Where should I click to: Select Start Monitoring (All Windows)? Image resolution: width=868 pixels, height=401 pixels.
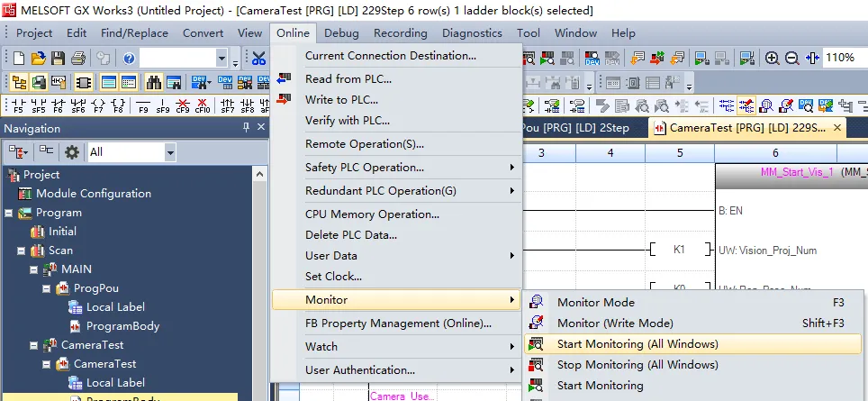(637, 344)
